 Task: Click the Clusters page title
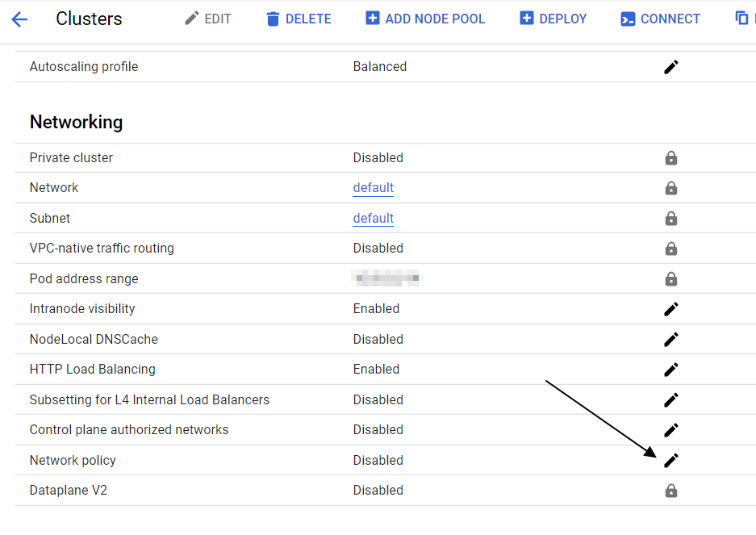point(90,19)
